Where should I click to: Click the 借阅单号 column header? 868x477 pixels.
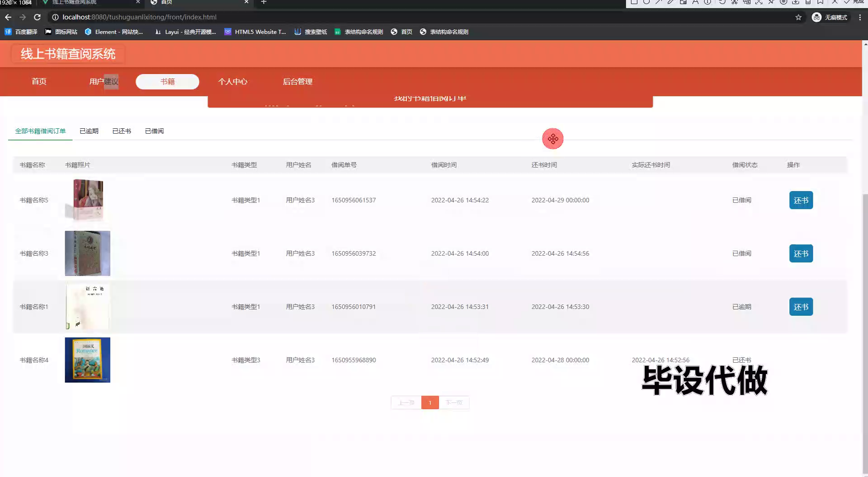344,165
